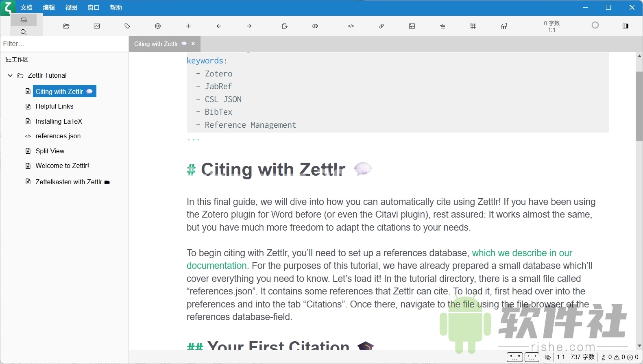Click the "Citing with Zettlr" heading
Viewport: 643px width, 364px height.
pyautogui.click(x=273, y=169)
